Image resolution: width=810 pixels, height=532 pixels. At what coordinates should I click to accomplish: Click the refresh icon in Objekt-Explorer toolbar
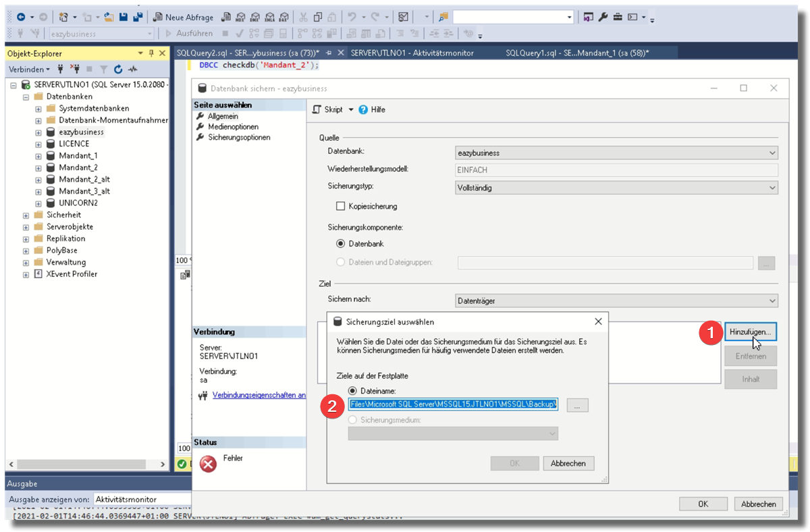(x=118, y=69)
